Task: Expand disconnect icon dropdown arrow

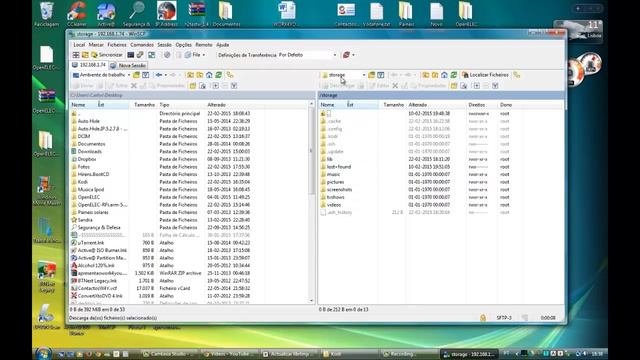Action: 353,55
